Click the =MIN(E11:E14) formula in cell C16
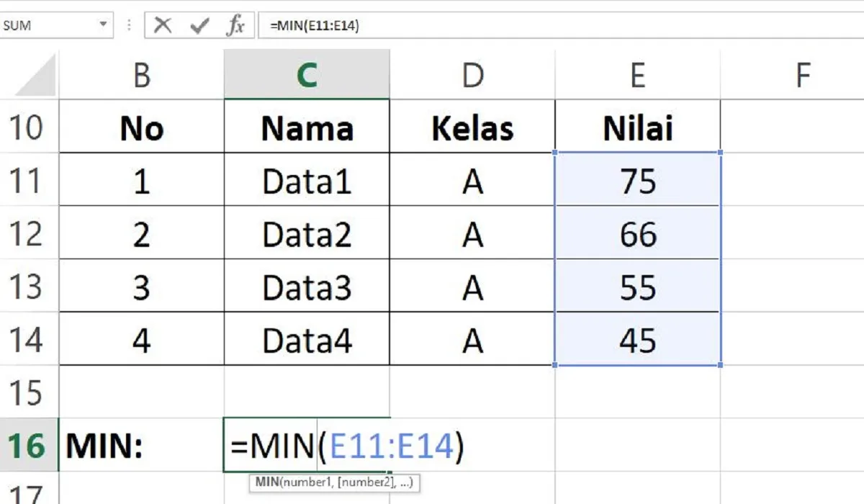 pyautogui.click(x=348, y=447)
